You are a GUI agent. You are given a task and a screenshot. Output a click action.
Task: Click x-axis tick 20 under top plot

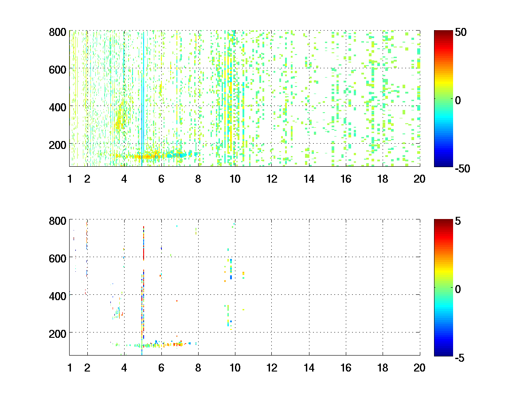419,179
